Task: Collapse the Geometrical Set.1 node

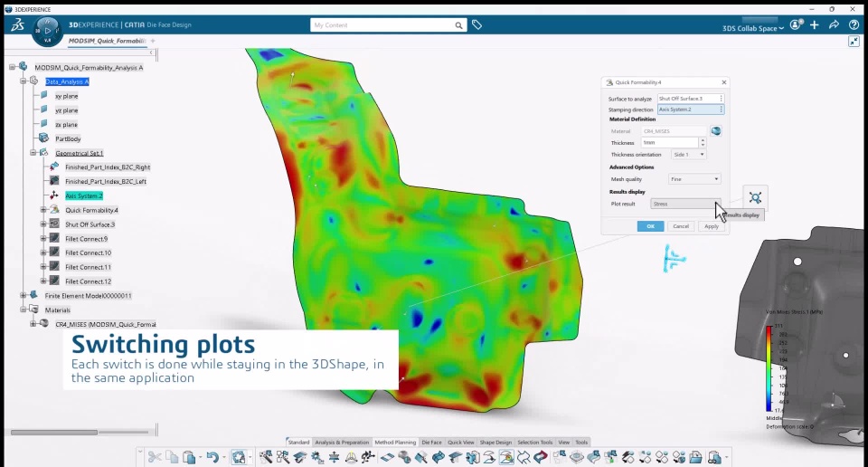Action: pos(33,152)
